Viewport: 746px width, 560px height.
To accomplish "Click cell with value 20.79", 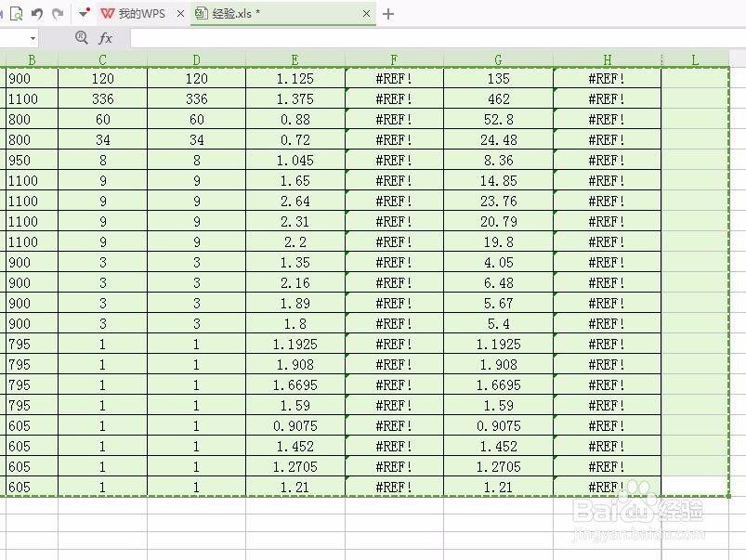I will 498,222.
